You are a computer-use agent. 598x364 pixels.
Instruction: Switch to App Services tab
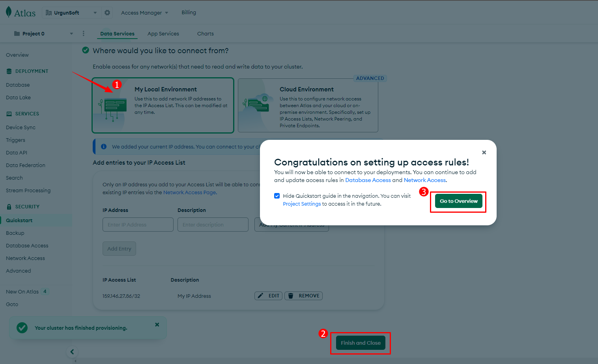click(163, 34)
